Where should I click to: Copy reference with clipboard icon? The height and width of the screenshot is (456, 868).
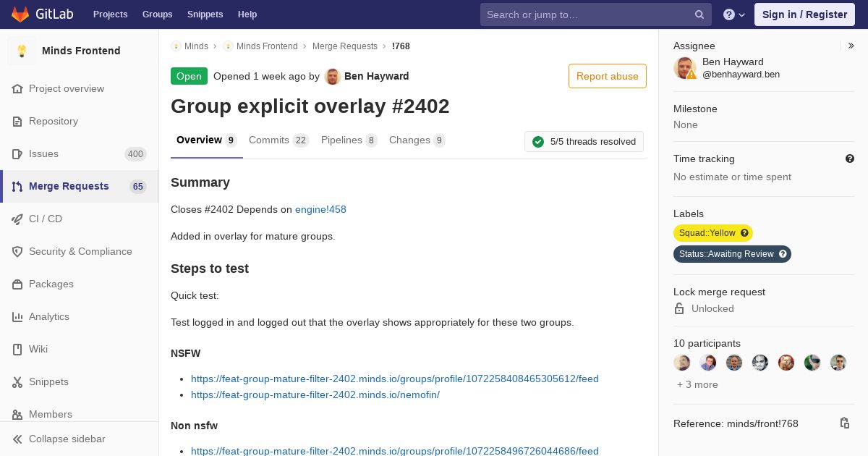pyautogui.click(x=844, y=423)
